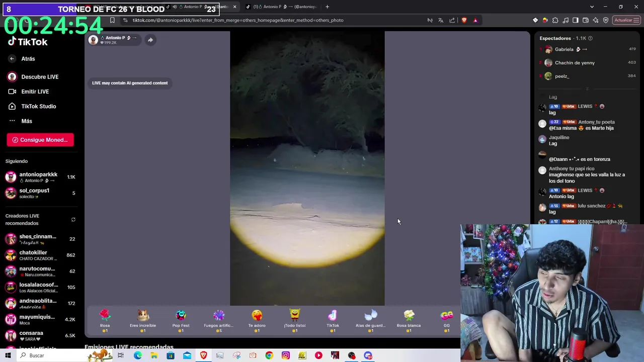Screen dimensions: 644x362
Task: Open losalalacosof... recommended live
Action: pyautogui.click(x=40, y=287)
